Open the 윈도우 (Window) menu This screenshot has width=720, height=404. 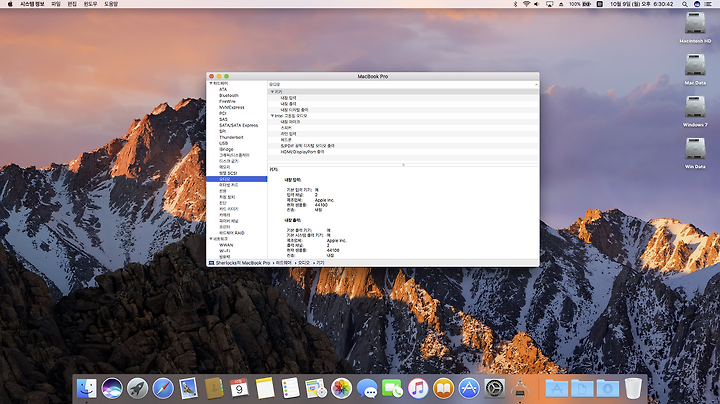(x=90, y=4)
